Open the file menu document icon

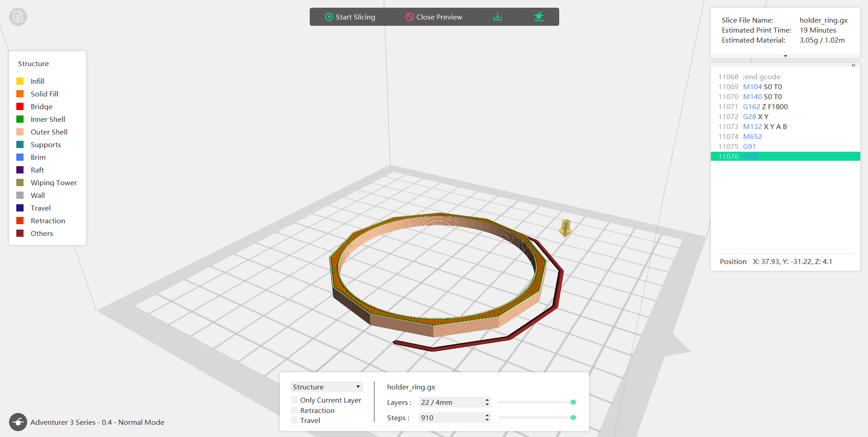18,17
